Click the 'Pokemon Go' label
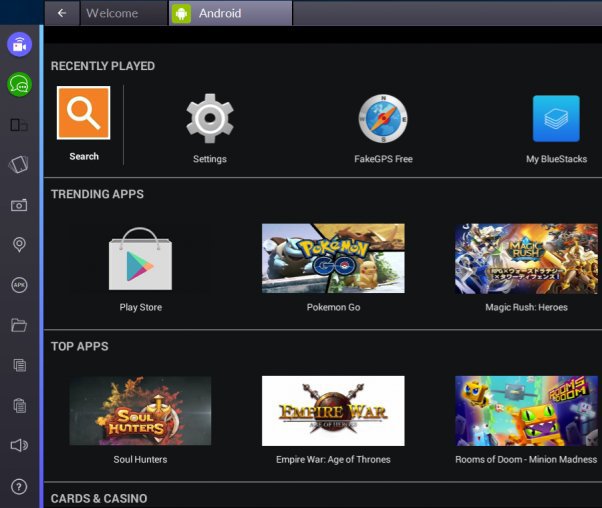This screenshot has height=508, width=602. 333,307
